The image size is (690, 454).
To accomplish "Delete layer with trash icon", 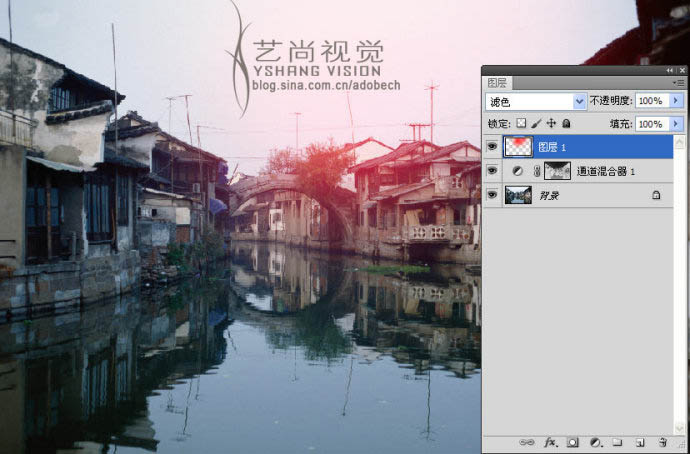I will [663, 442].
